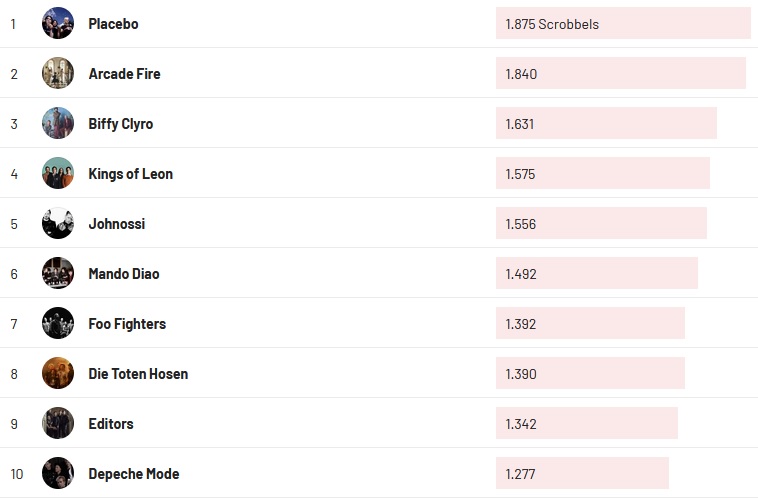Open the Johnossi artist link
The width and height of the screenshot is (758, 499).
click(x=116, y=223)
